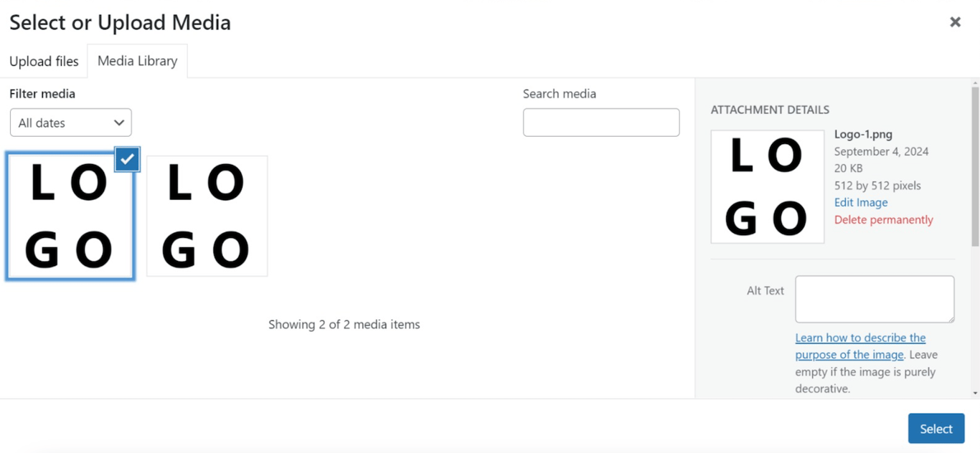Select the second LOGO thumbnail
The height and width of the screenshot is (453, 980).
point(207,216)
